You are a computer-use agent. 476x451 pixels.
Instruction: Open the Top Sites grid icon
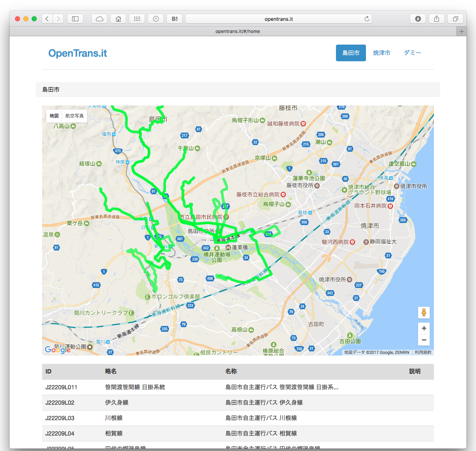137,19
